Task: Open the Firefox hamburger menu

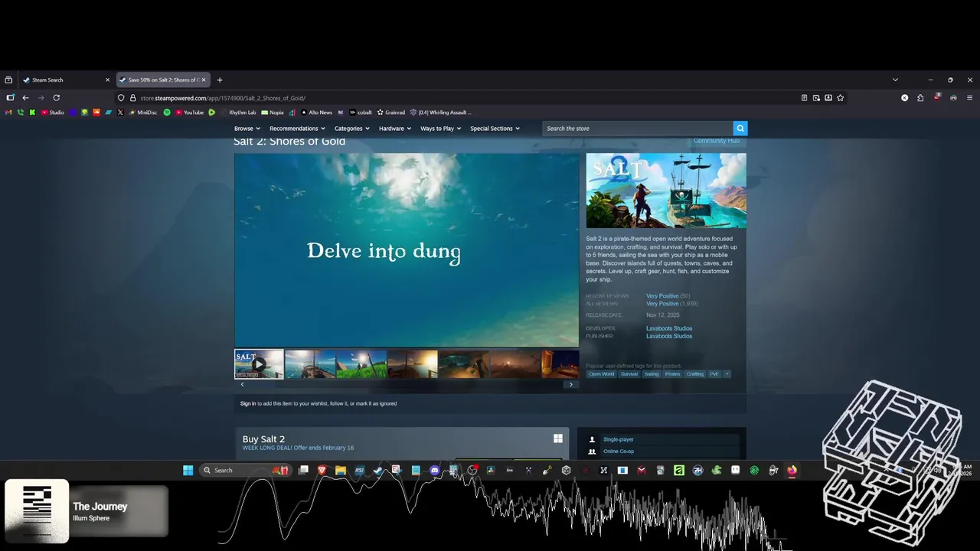Action: (x=969, y=98)
